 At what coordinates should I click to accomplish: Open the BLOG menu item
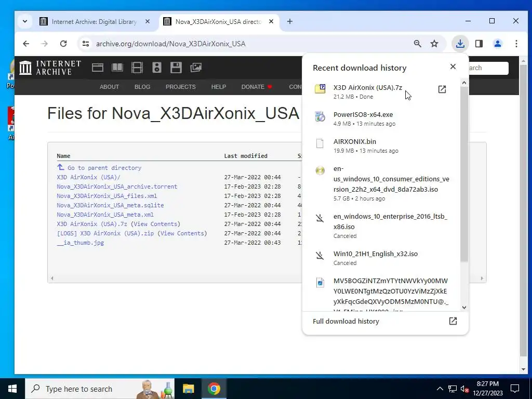point(142,87)
